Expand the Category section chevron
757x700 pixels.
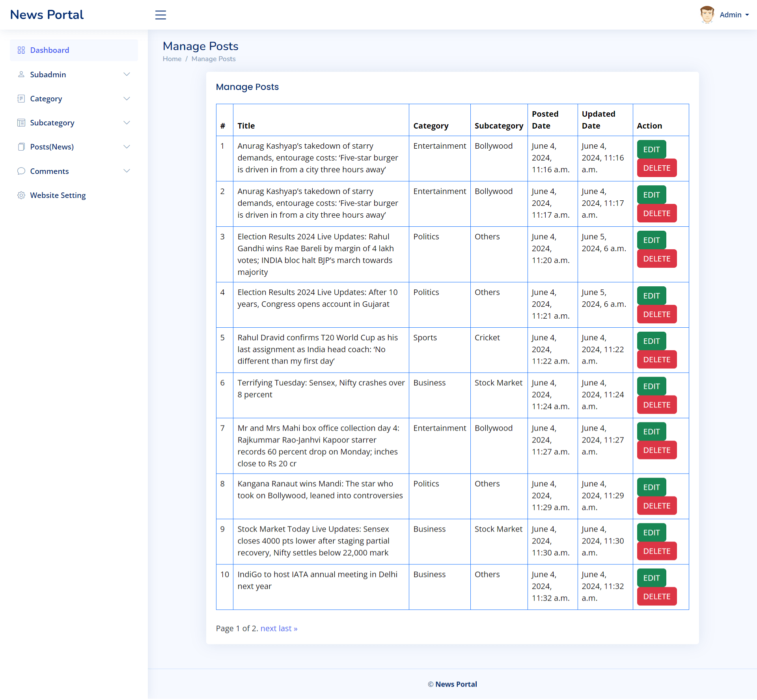point(127,99)
